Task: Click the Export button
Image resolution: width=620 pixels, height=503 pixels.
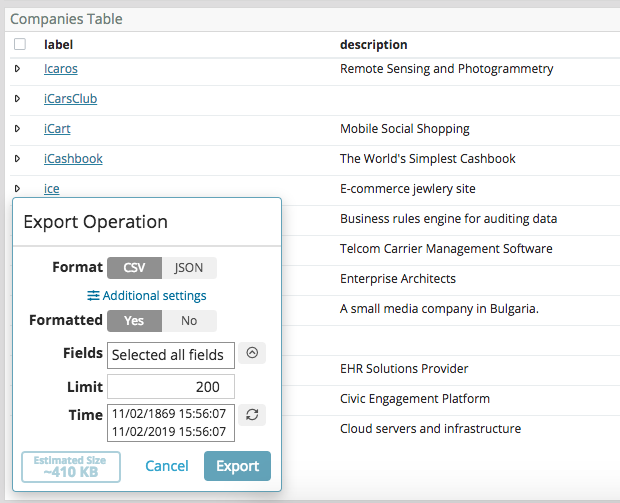Action: coord(237,466)
